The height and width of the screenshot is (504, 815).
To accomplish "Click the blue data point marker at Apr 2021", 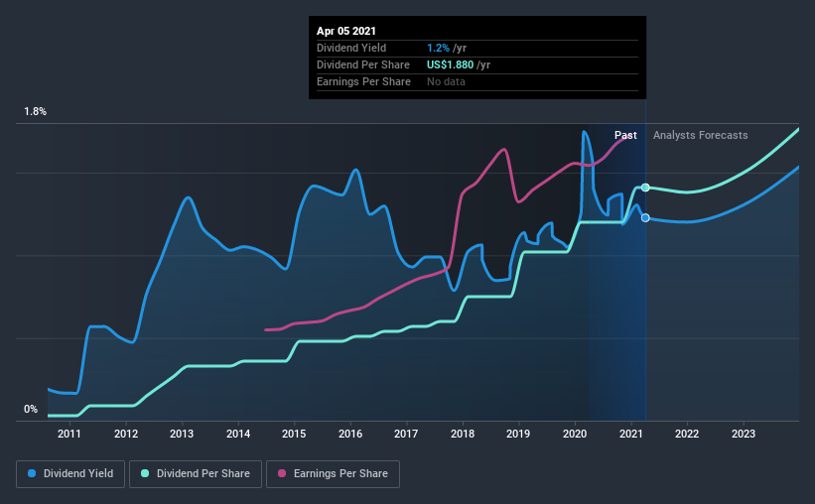I will pos(645,217).
